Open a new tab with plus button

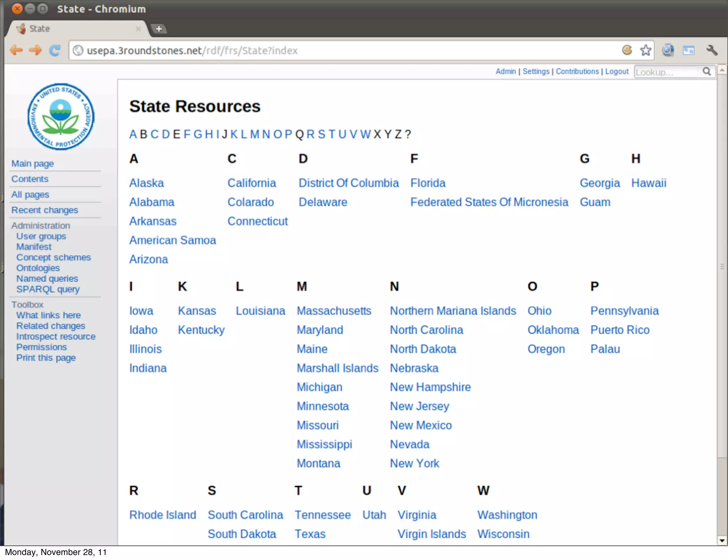[159, 29]
